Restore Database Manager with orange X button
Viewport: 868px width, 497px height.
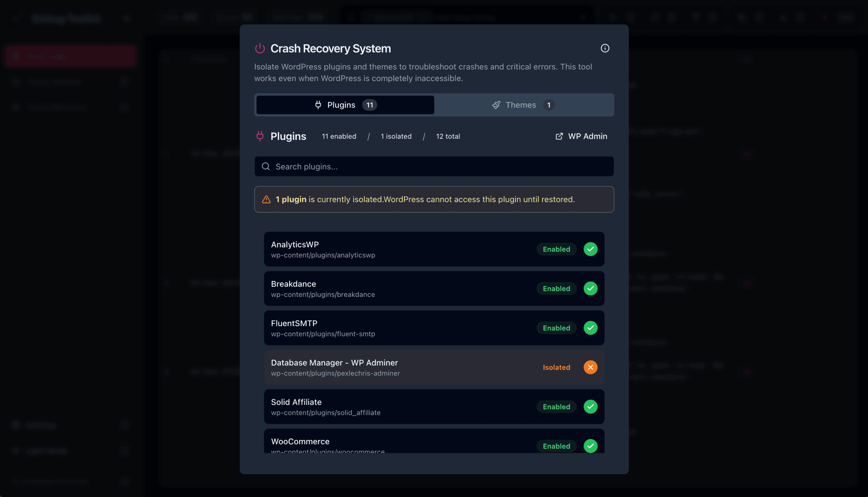click(590, 367)
